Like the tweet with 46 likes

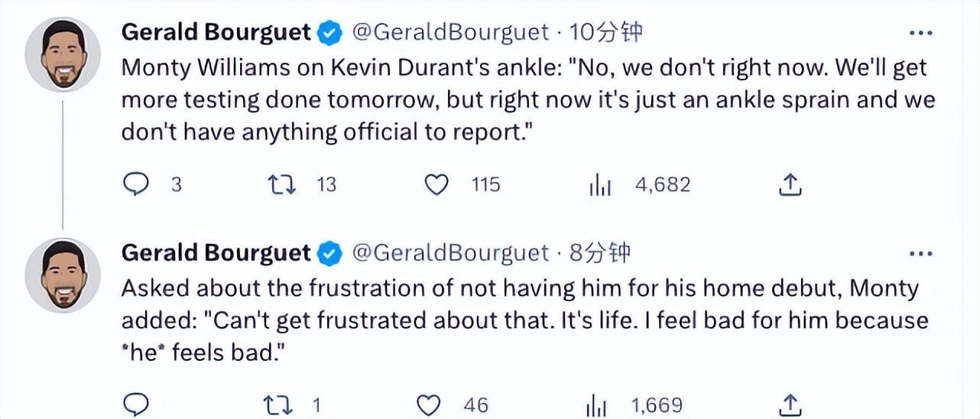(430, 404)
